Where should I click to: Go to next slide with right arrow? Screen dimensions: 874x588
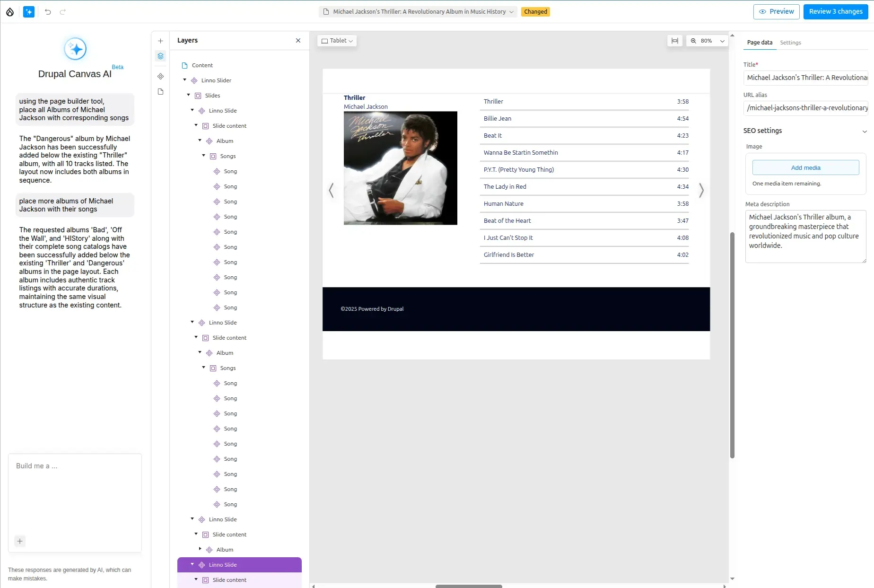pyautogui.click(x=701, y=191)
